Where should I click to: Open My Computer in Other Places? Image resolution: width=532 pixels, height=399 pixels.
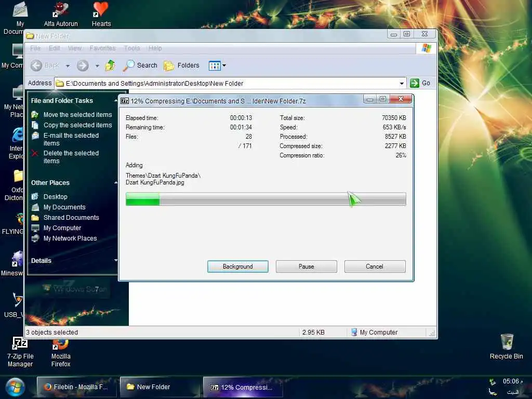click(62, 228)
